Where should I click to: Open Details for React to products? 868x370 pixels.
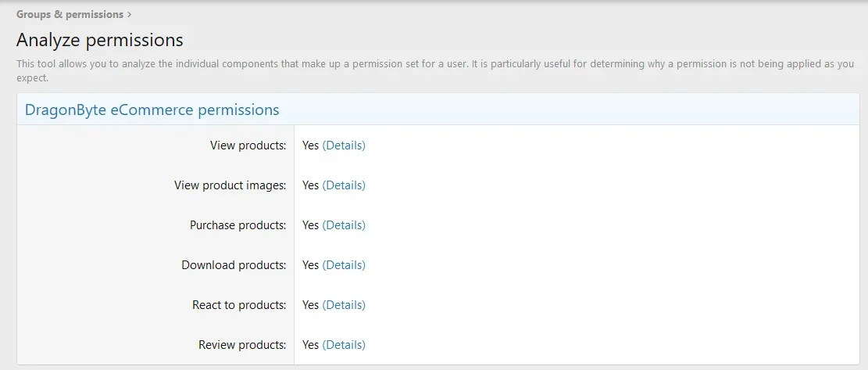pyautogui.click(x=344, y=304)
